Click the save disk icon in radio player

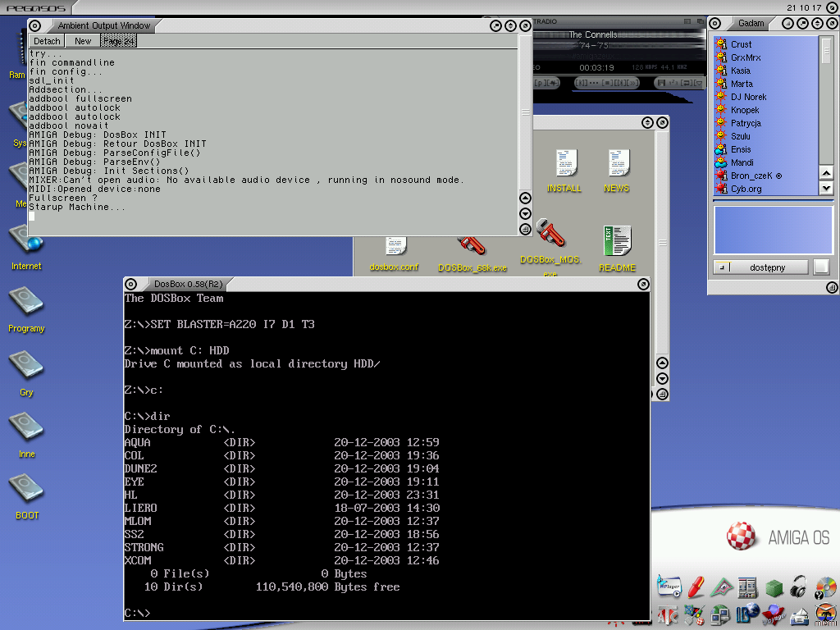coord(662,83)
